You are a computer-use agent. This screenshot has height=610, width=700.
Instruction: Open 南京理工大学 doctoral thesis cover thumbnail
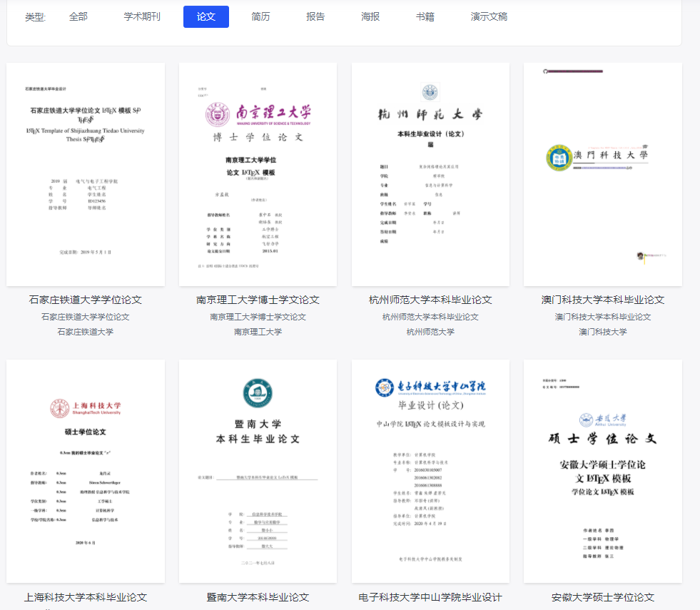click(x=258, y=175)
